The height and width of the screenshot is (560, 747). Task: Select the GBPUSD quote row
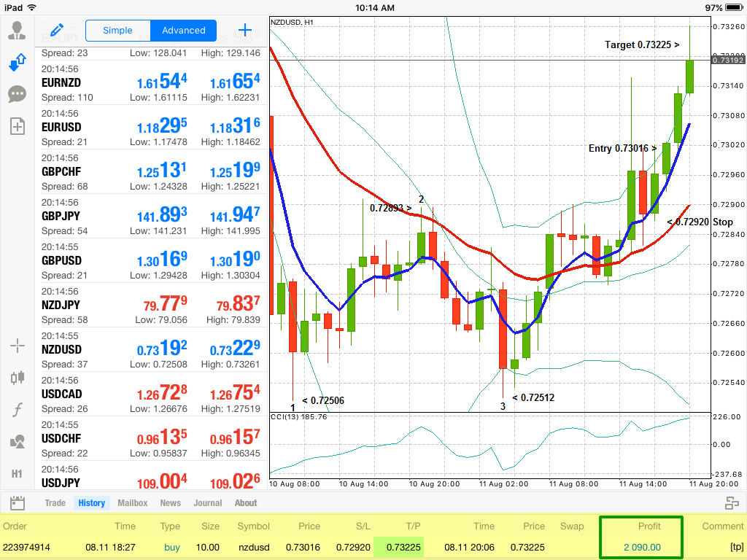150,260
